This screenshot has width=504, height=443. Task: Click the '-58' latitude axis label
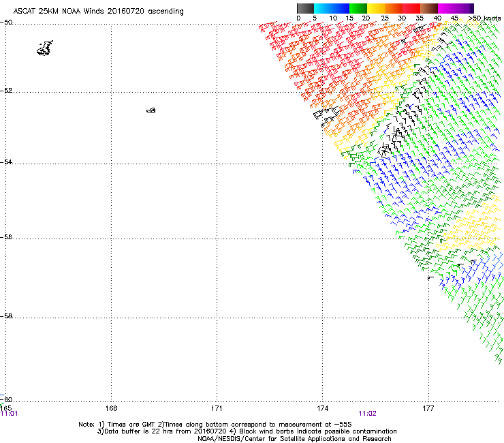(x=6, y=316)
